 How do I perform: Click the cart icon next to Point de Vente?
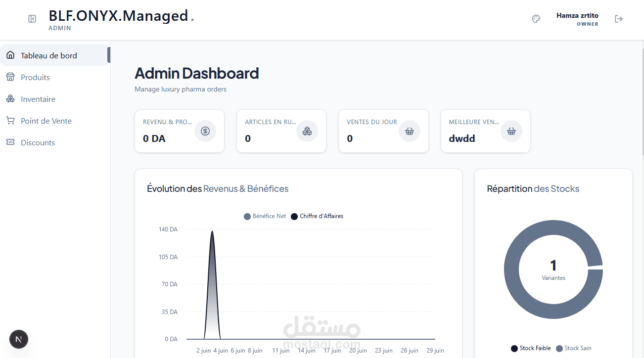click(10, 121)
